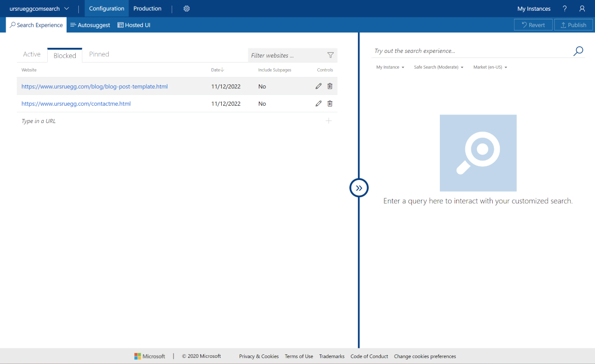Open Change cookies preferences link
595x364 pixels.
[x=425, y=356]
